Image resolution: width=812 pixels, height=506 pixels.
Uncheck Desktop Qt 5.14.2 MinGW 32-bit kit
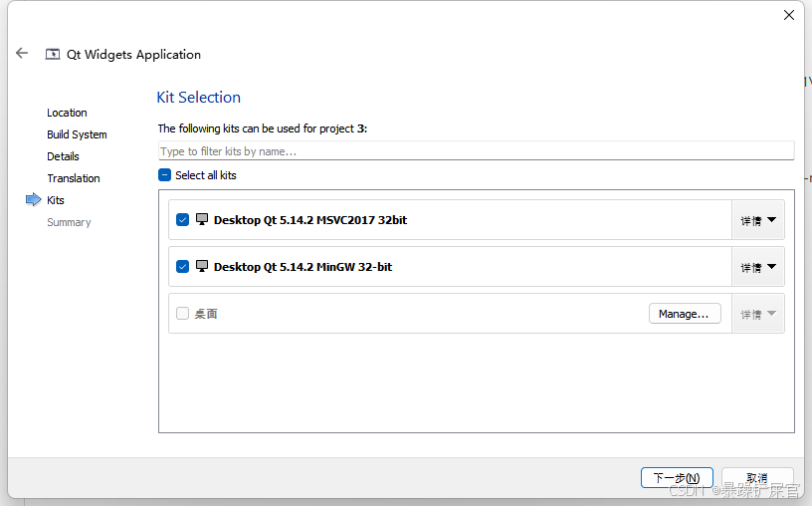[x=182, y=267]
